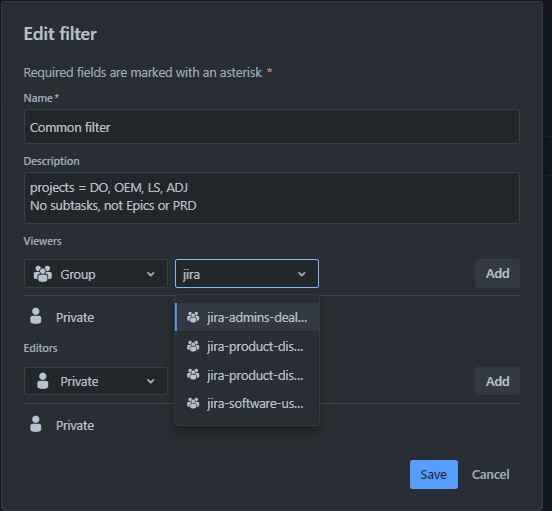The width and height of the screenshot is (552, 511).
Task: Add the selected viewer group
Action: (497, 273)
